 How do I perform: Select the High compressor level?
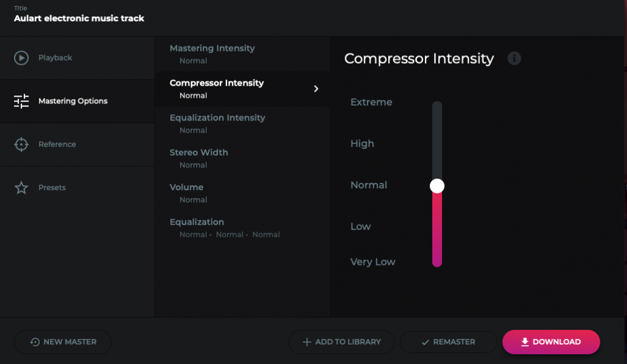point(362,144)
